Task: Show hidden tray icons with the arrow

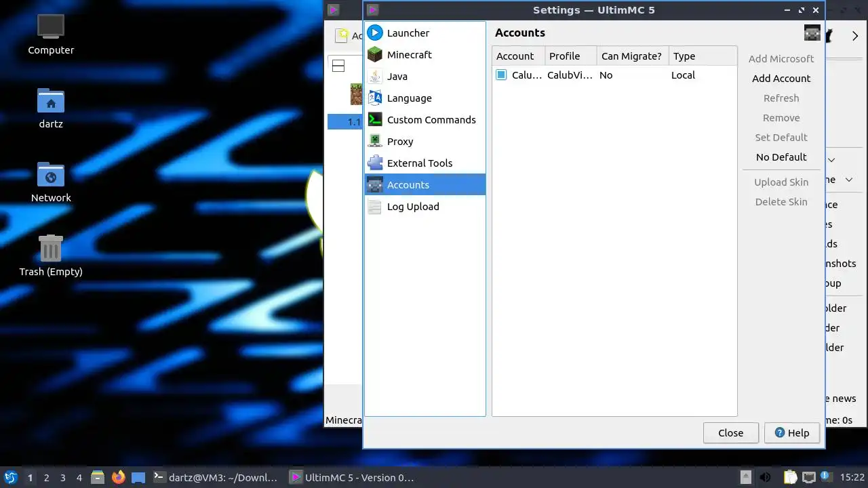Action: pos(745,477)
